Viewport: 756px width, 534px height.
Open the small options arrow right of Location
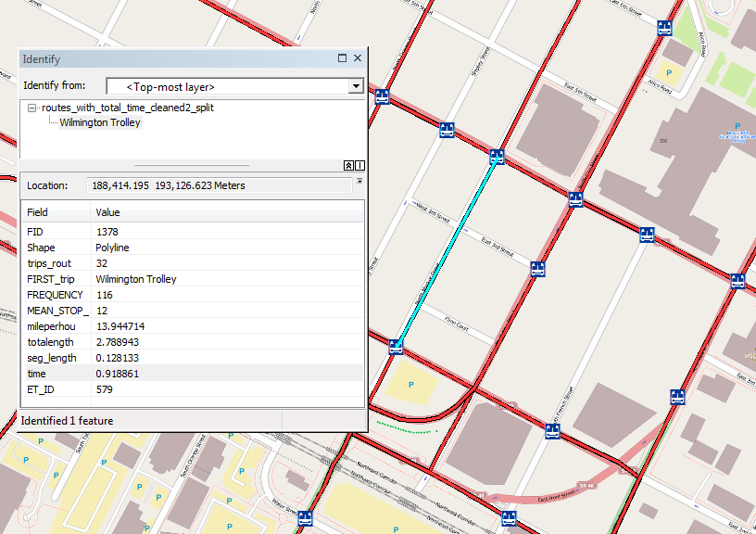[359, 182]
